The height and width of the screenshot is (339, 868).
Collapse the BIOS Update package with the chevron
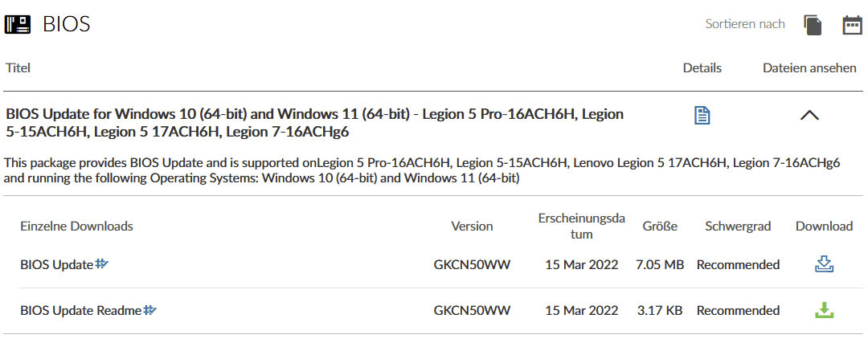click(x=809, y=116)
